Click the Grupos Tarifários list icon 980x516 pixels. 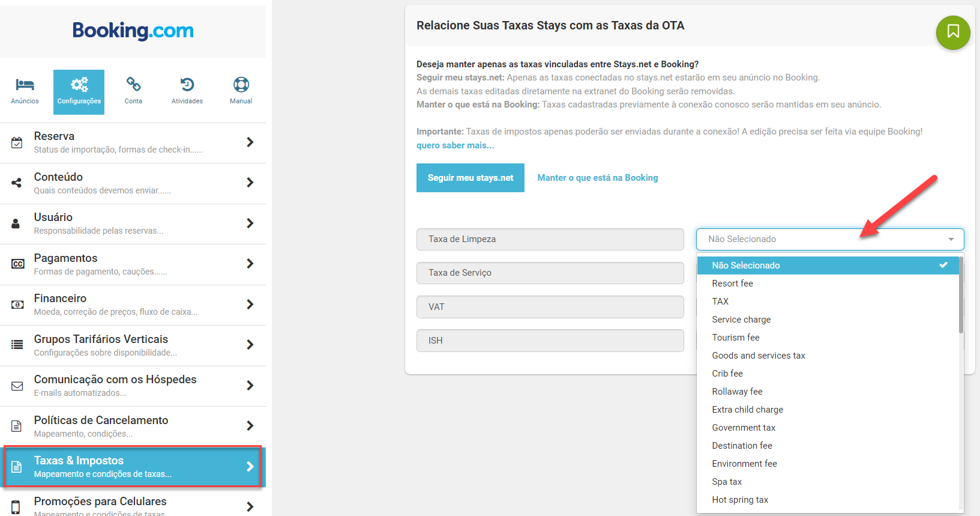click(x=17, y=345)
